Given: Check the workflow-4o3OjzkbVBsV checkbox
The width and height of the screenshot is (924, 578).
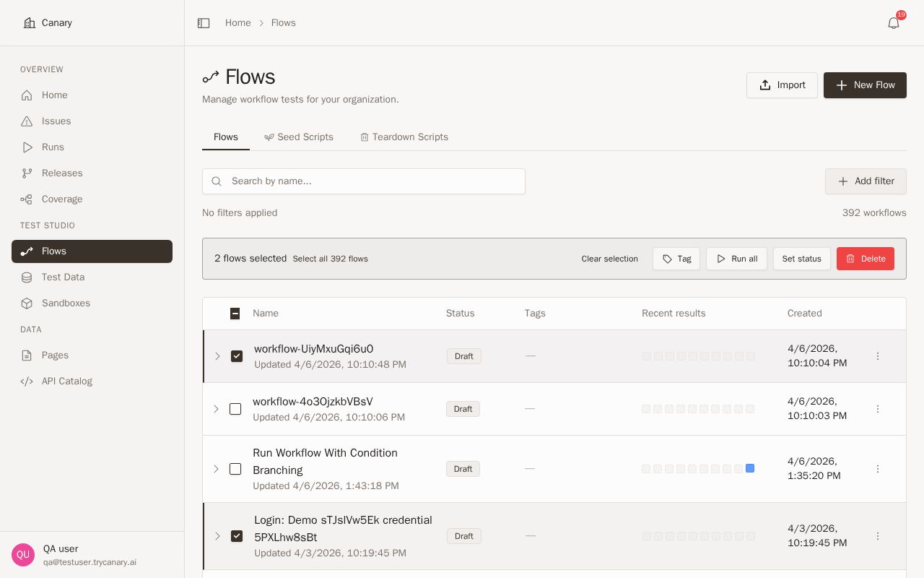Looking at the screenshot, I should tap(235, 409).
